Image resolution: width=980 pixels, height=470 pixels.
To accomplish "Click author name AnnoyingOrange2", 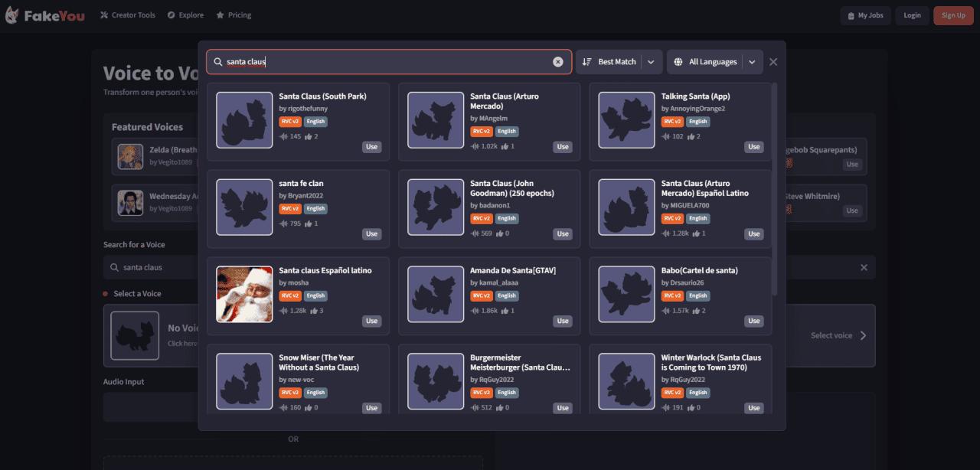I will coord(697,109).
